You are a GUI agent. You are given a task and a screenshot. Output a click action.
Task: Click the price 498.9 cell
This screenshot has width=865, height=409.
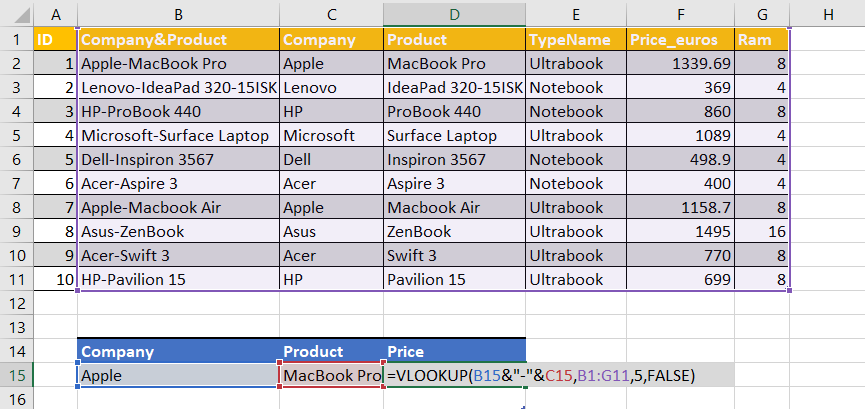point(679,159)
